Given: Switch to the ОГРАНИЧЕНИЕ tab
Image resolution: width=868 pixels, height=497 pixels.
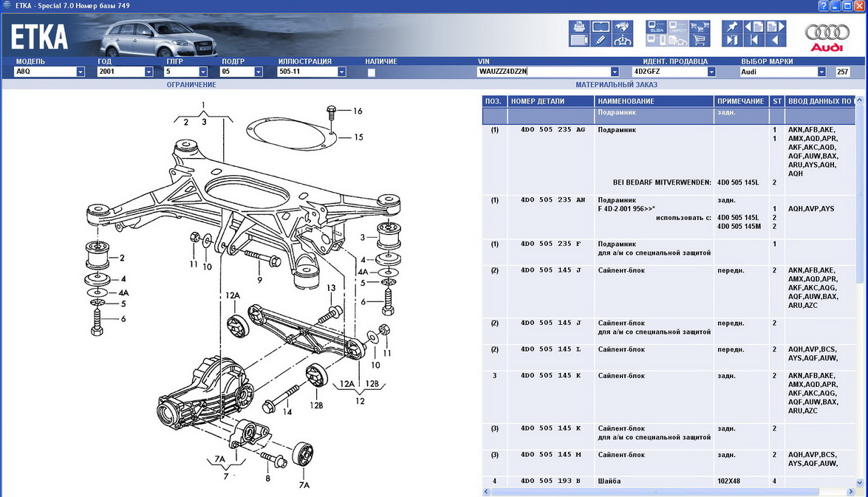Looking at the screenshot, I should [x=191, y=85].
